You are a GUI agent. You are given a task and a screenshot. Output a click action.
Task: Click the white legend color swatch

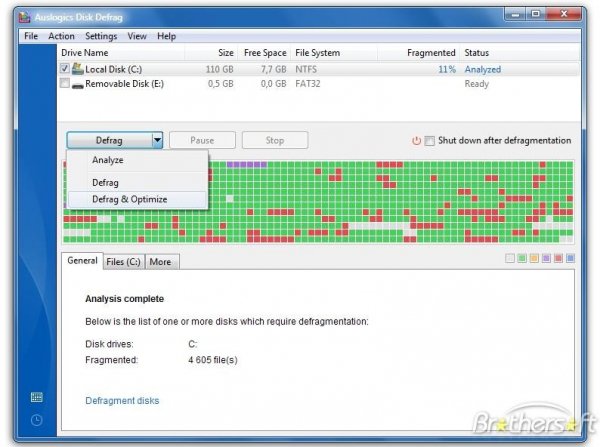[510, 258]
